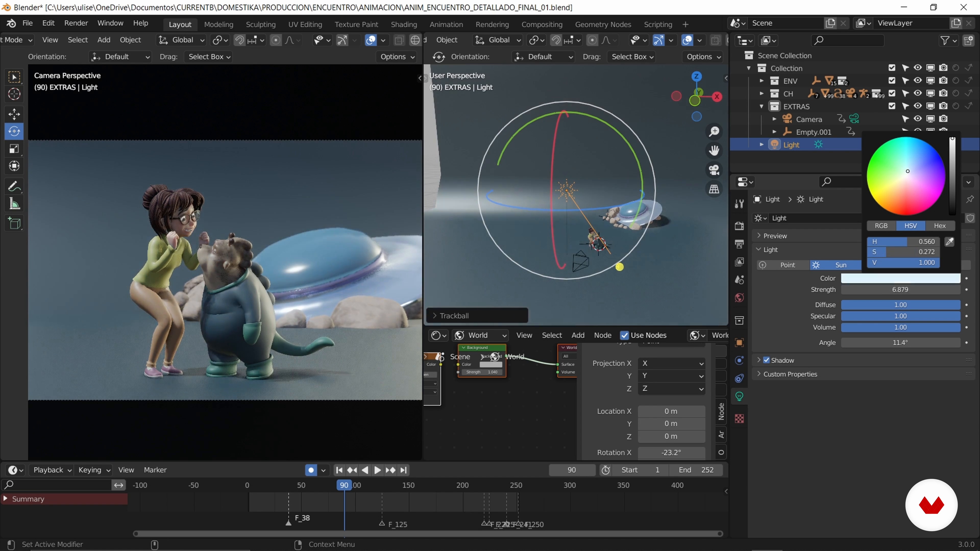Open World shader type dropdown
Screen dimensions: 980x551
point(481,335)
